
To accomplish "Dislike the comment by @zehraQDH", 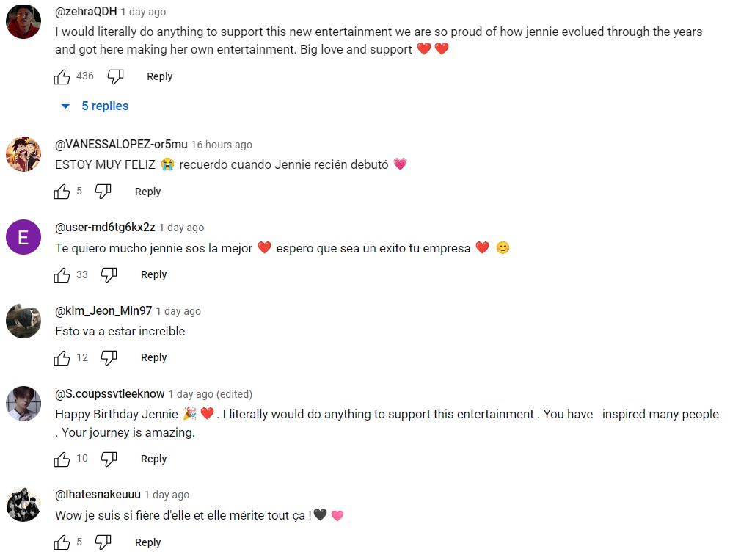I will (115, 76).
